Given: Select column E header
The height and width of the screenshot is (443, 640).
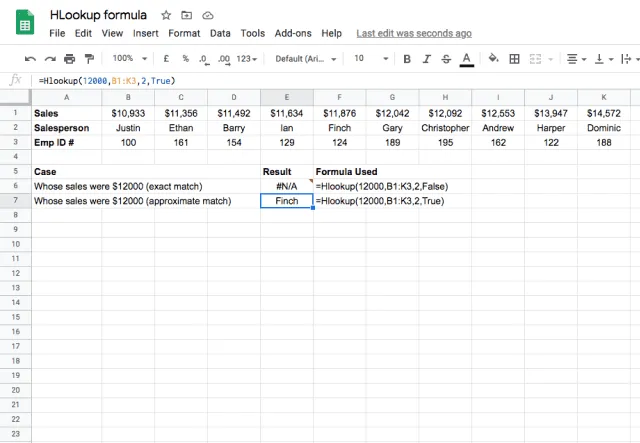Looking at the screenshot, I should [287, 98].
